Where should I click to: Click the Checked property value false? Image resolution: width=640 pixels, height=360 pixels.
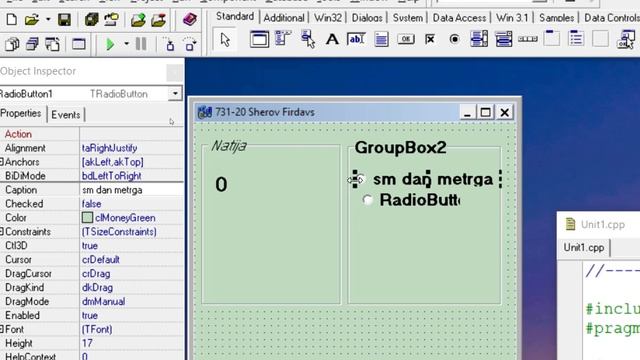(131, 204)
